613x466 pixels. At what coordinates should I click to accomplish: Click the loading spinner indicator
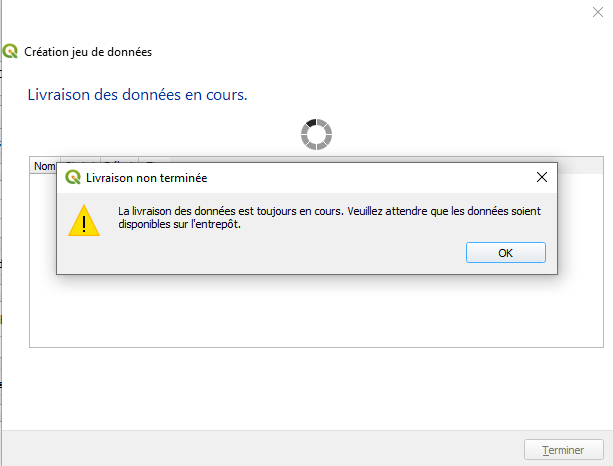click(316, 134)
